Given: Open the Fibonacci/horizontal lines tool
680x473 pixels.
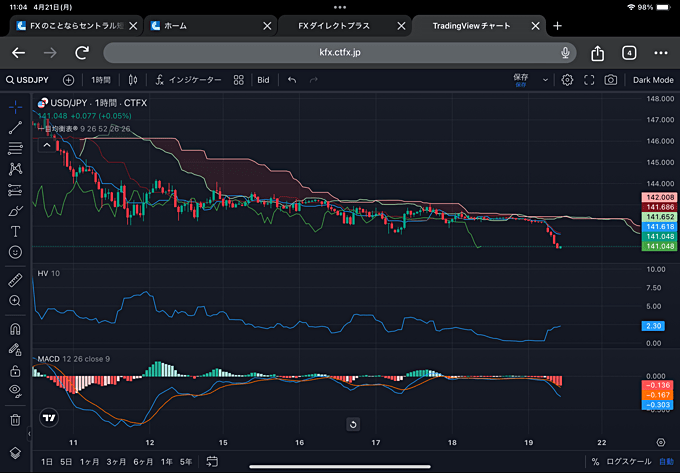Looking at the screenshot, I should 15,148.
